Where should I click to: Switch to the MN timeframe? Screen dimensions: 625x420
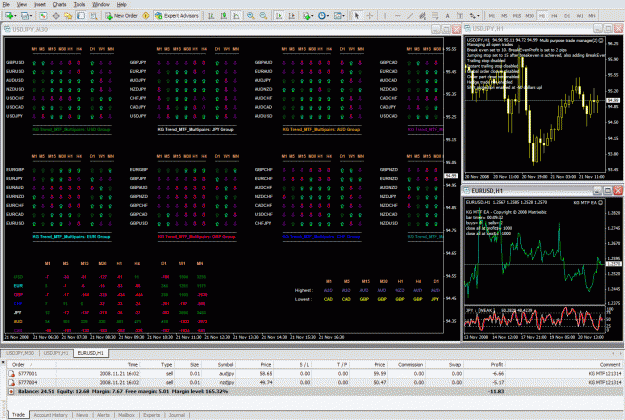[592, 16]
